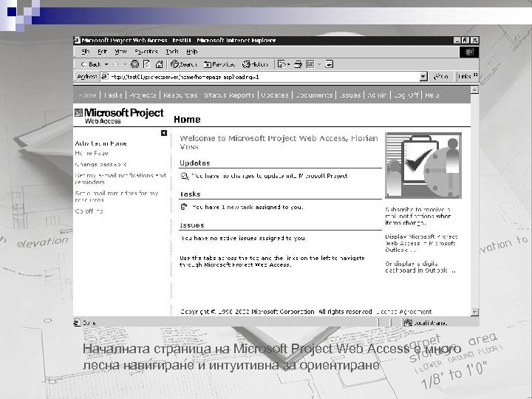Click inside the Address URL field
532x399 pixels.
coord(265,77)
